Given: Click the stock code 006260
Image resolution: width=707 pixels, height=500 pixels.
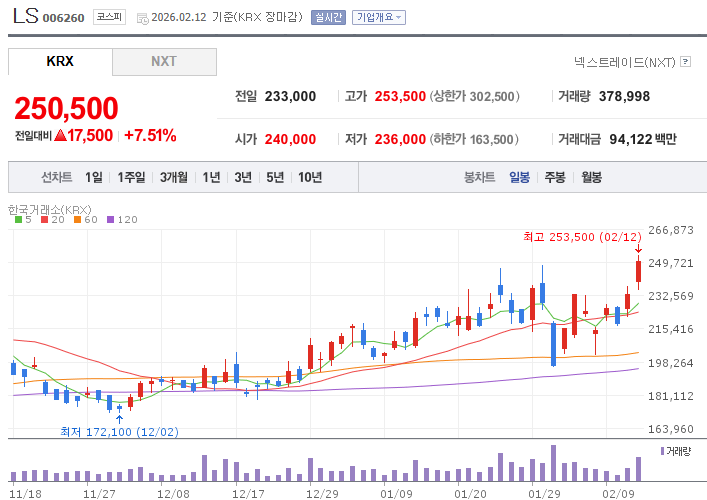Looking at the screenshot, I should pos(64,18).
